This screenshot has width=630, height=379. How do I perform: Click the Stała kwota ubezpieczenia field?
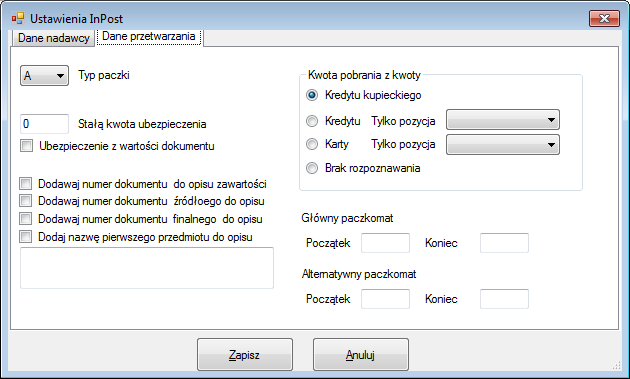click(44, 124)
